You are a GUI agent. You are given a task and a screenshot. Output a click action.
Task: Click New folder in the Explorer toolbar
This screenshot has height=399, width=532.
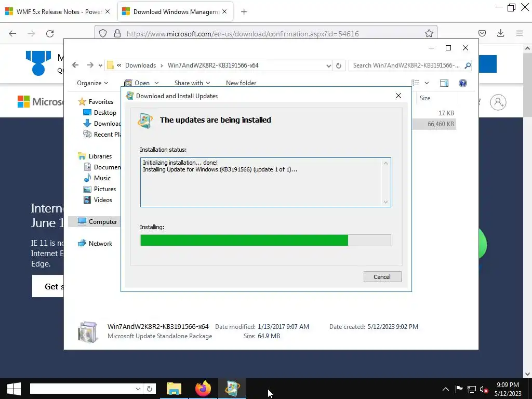241,83
